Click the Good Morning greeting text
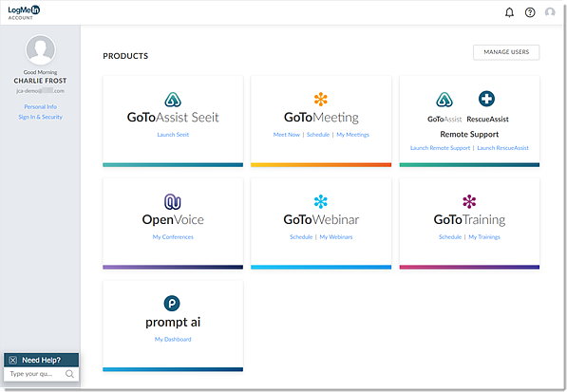The height and width of the screenshot is (392, 567). (x=40, y=72)
